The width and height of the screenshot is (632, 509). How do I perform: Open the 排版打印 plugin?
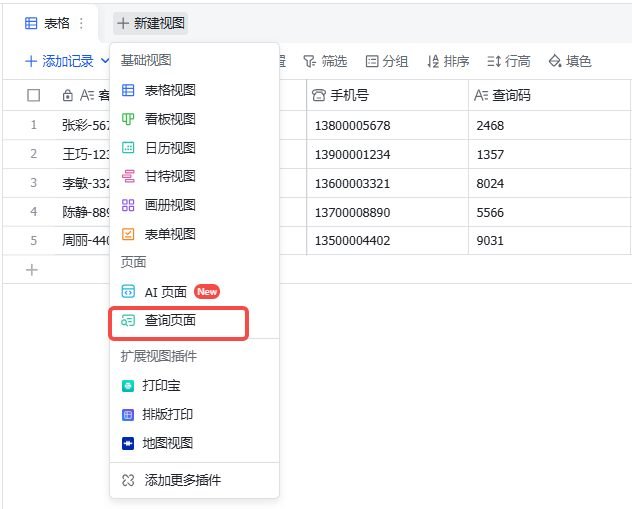point(194,414)
